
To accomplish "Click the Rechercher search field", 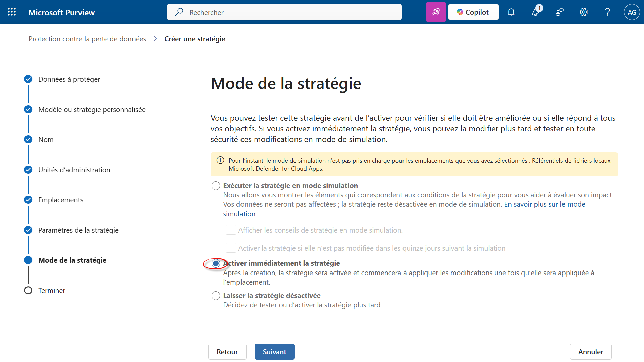I will point(284,12).
